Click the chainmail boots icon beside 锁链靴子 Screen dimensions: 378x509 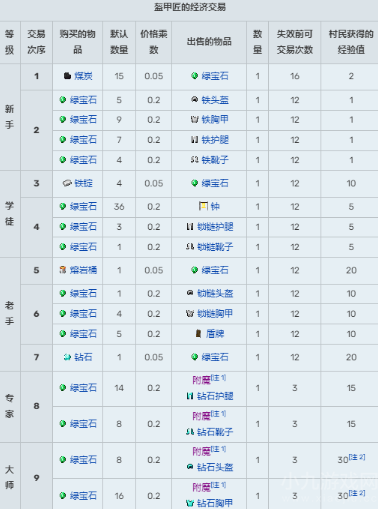[190, 247]
